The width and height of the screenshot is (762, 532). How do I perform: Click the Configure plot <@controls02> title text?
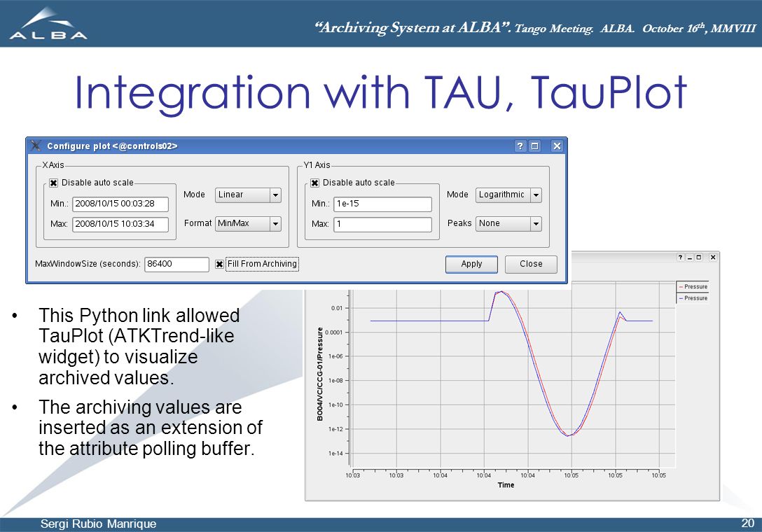pyautogui.click(x=112, y=146)
